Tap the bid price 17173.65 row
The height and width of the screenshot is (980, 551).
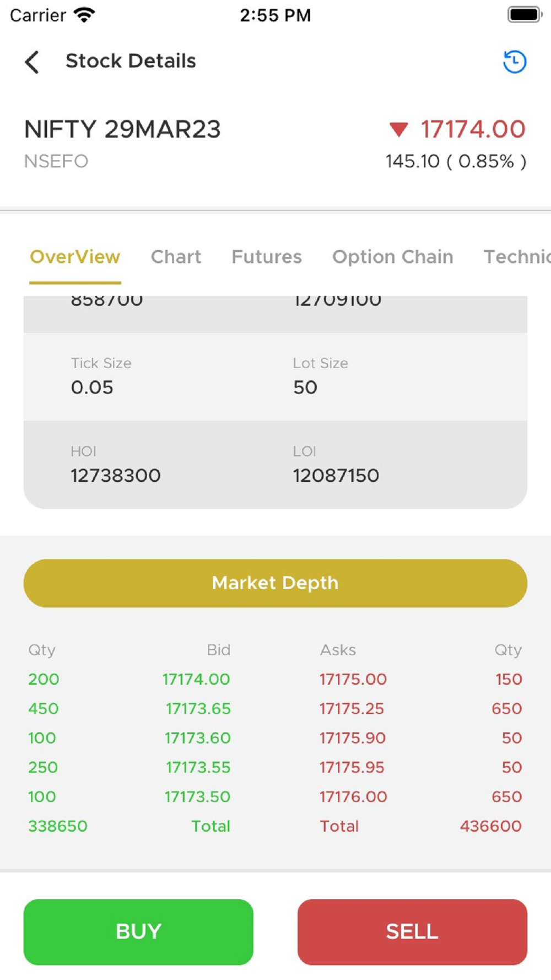coord(198,709)
